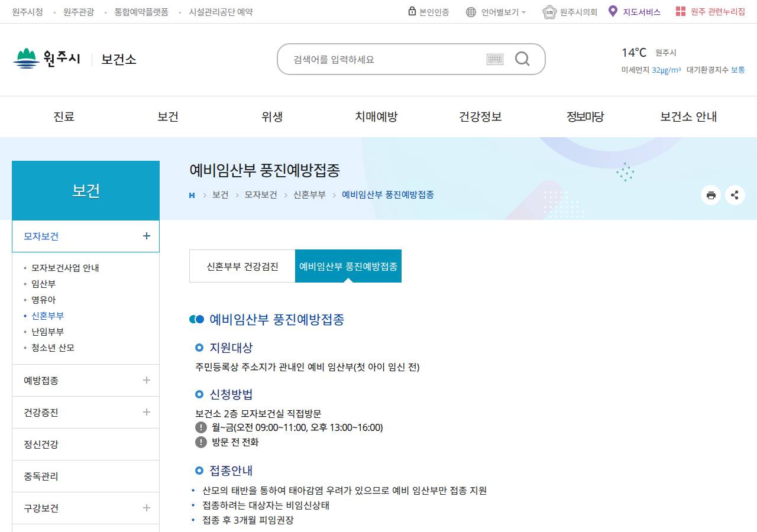This screenshot has width=757, height=532.
Task: Open 정신건강 sidebar menu
Action: 86,445
